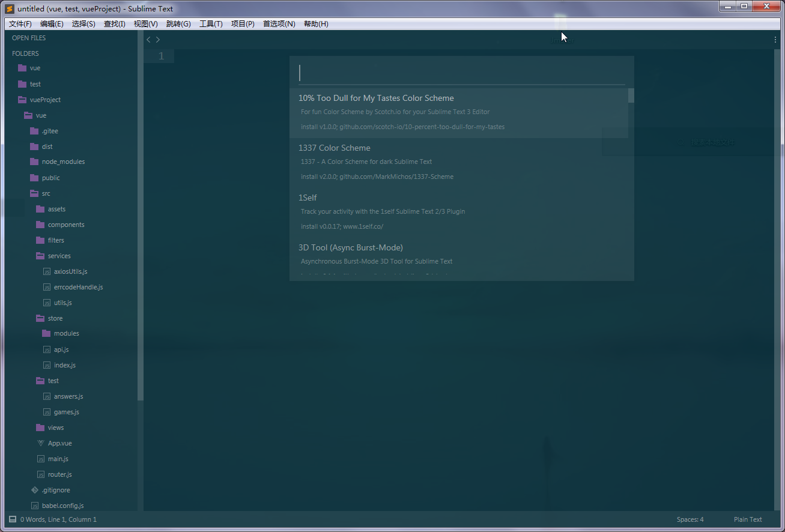Click the sidebar vertical scrollbar

point(141,216)
